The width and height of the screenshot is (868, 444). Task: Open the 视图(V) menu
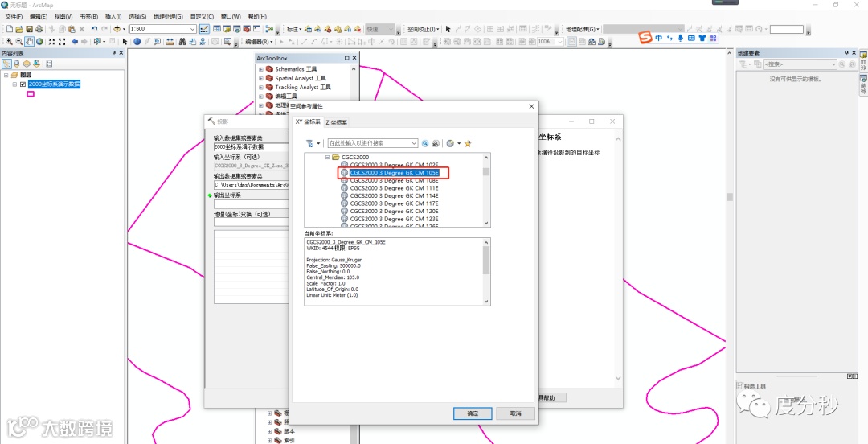(x=63, y=17)
